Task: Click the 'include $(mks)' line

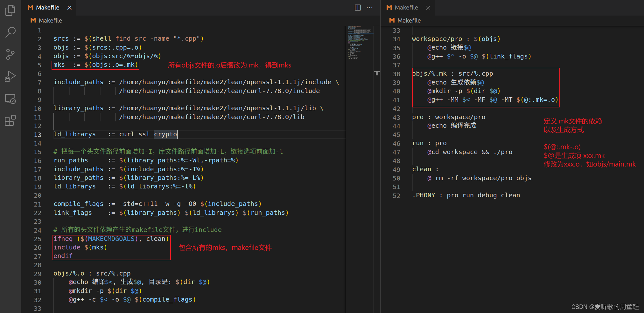Action: click(x=80, y=248)
